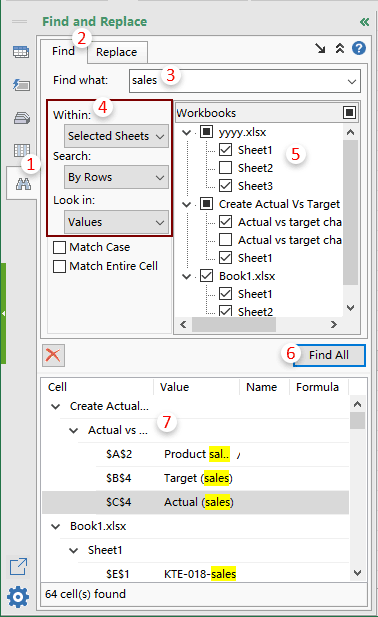
Task: Select the Find tab
Action: (63, 51)
